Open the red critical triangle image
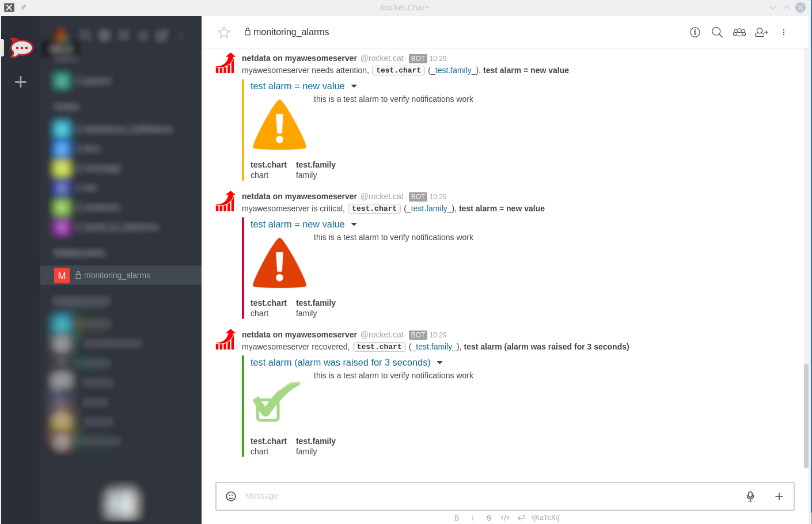 tap(280, 263)
